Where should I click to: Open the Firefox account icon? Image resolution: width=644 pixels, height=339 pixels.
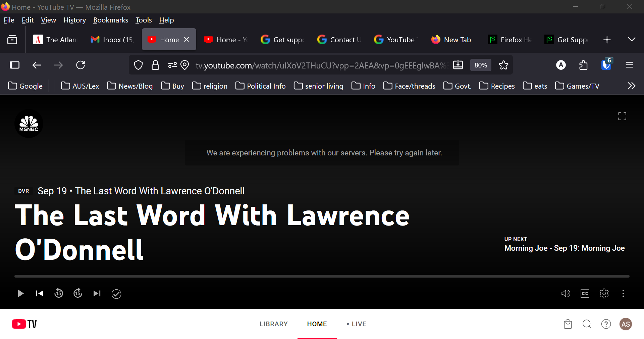561,65
